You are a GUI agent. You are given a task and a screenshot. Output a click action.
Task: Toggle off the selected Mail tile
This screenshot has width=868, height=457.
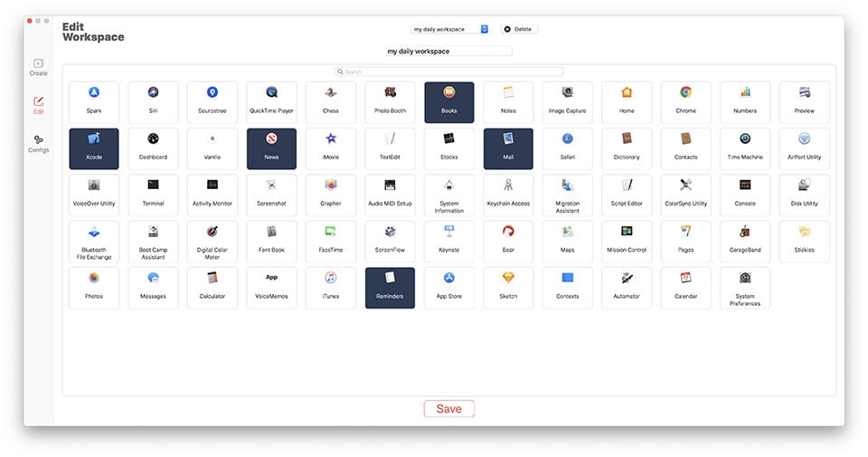point(508,148)
